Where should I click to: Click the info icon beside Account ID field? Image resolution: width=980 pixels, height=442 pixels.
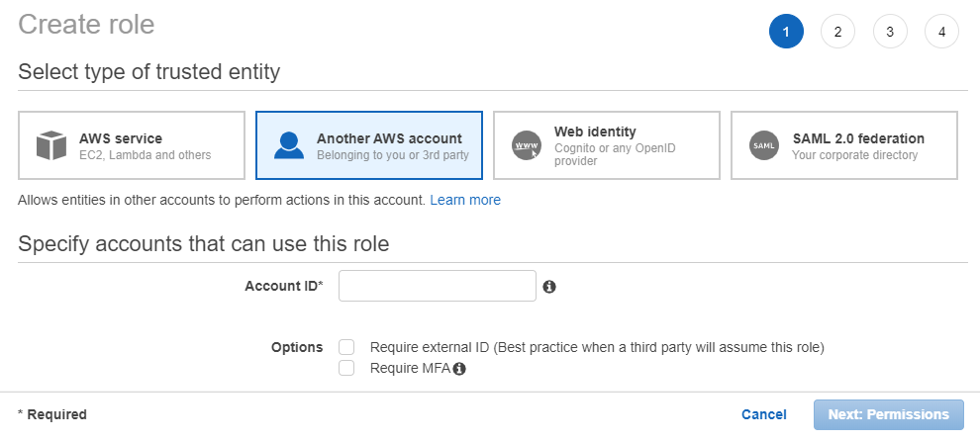(549, 287)
